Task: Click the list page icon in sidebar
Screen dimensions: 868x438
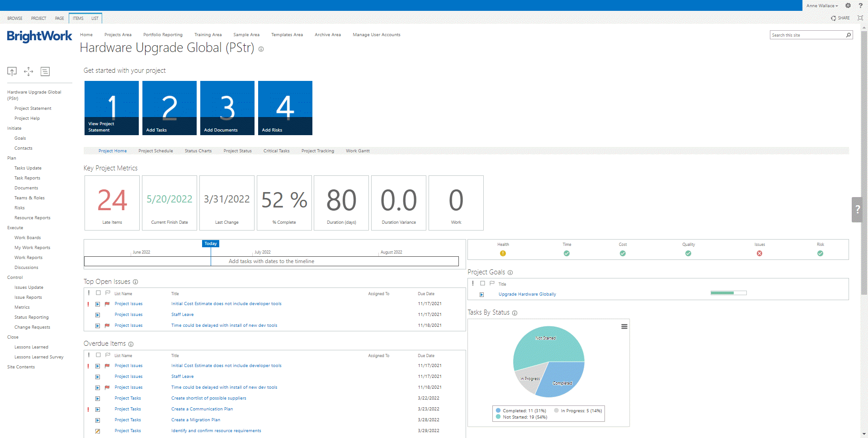Action: tap(45, 71)
